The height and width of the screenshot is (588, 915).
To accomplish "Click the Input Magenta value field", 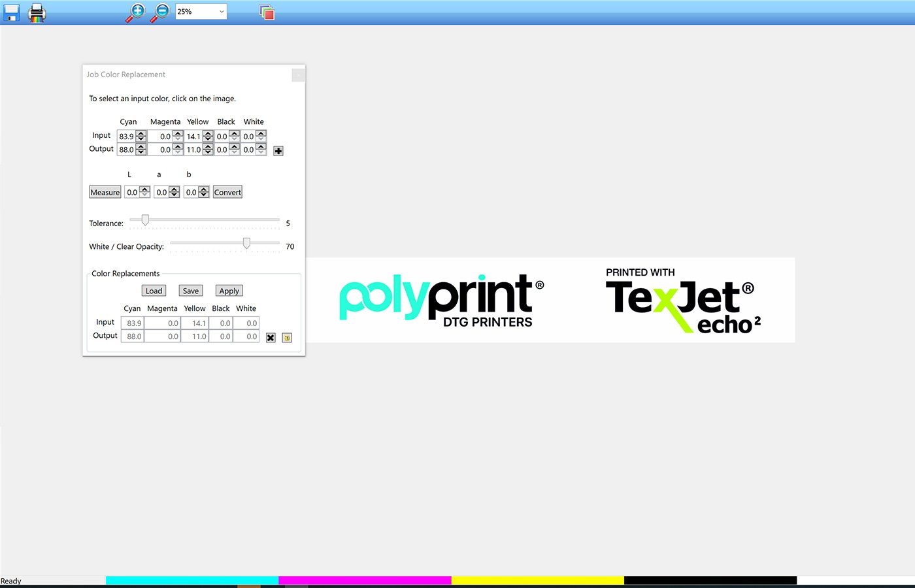I will (x=161, y=137).
